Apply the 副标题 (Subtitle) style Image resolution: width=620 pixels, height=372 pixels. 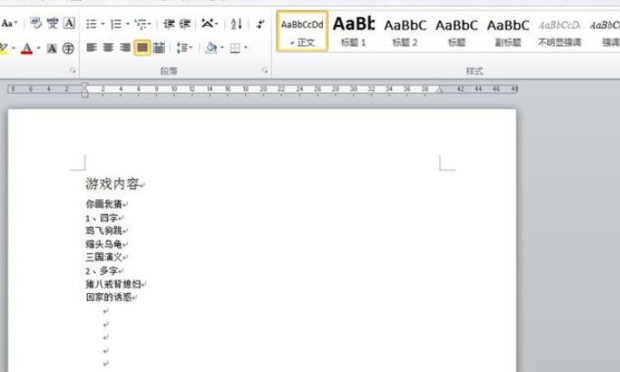pos(508,31)
